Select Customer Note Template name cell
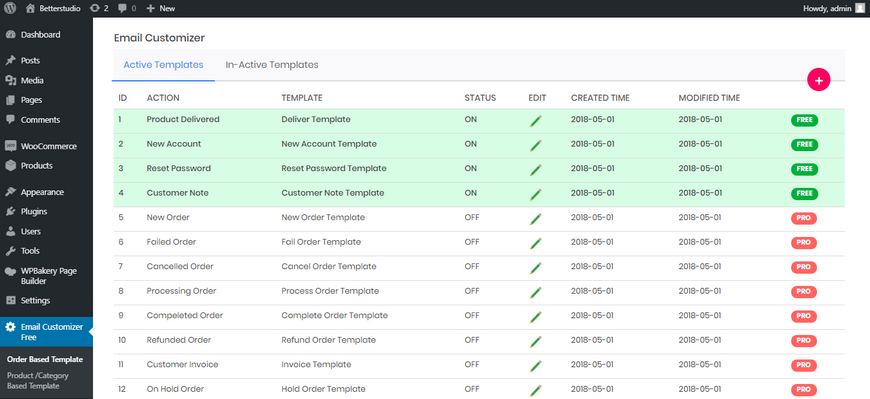This screenshot has height=399, width=870. tap(332, 193)
